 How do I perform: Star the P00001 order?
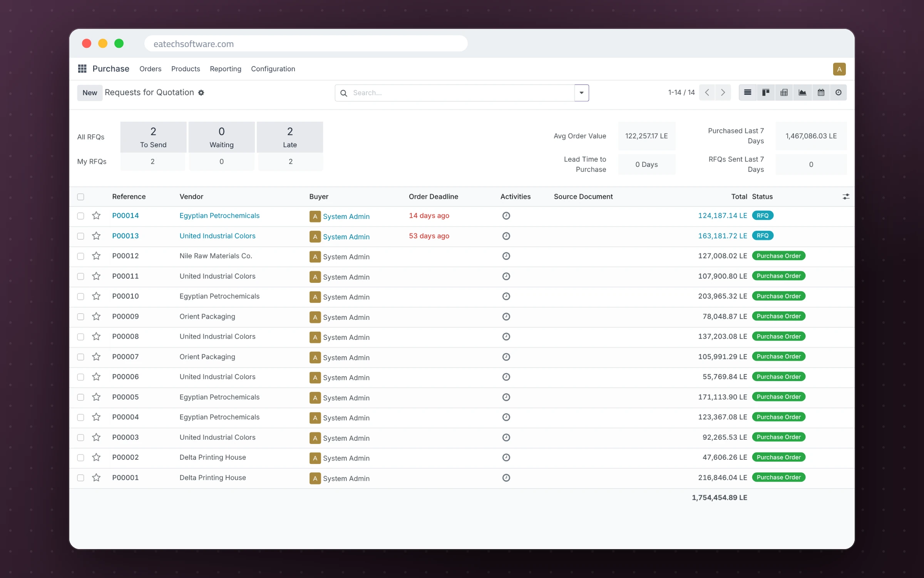[96, 477]
